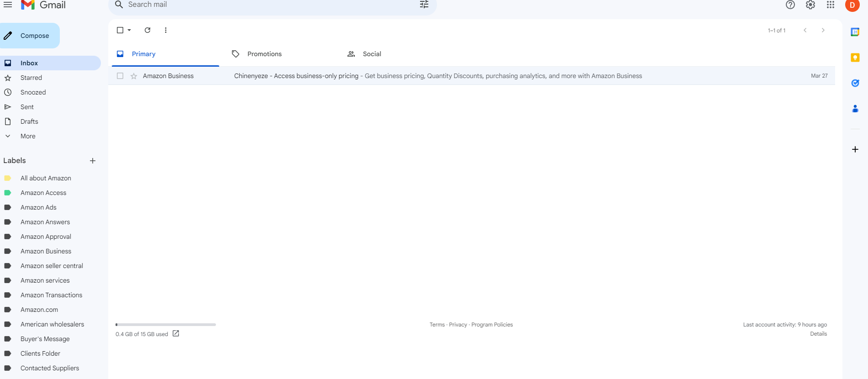The width and height of the screenshot is (868, 379).
Task: Open storage management external link icon
Action: click(176, 334)
